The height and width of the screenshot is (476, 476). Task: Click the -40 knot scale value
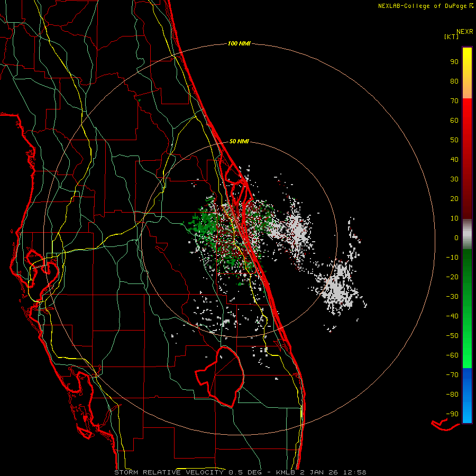(452, 316)
